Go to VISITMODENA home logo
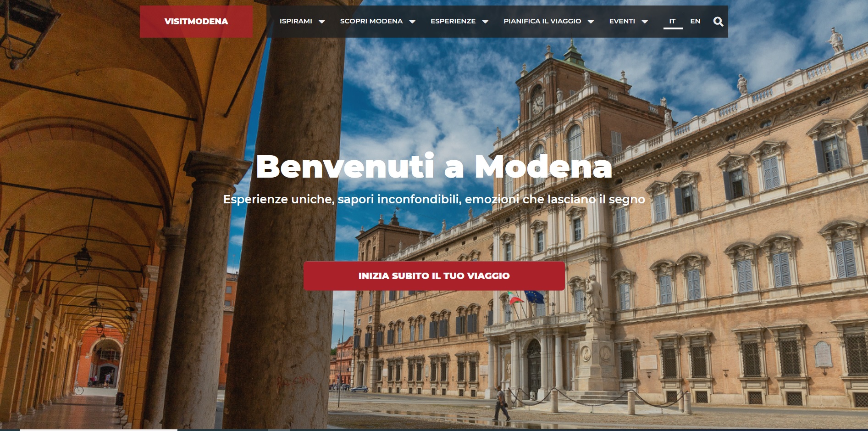Screen dimensions: 868x431 pos(196,22)
